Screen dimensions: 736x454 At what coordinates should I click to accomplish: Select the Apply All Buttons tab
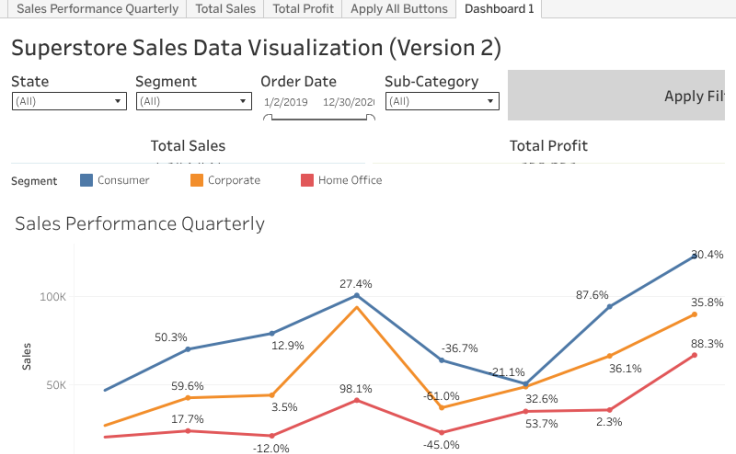pyautogui.click(x=399, y=9)
